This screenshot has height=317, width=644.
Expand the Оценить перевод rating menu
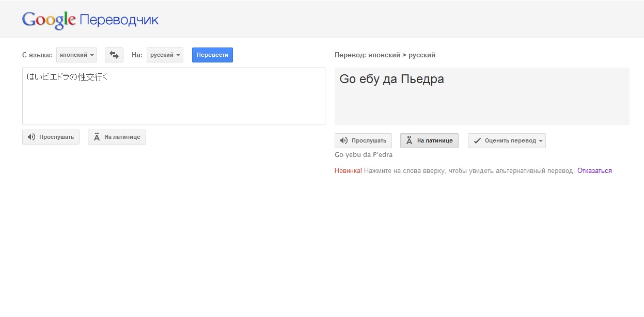tap(507, 140)
